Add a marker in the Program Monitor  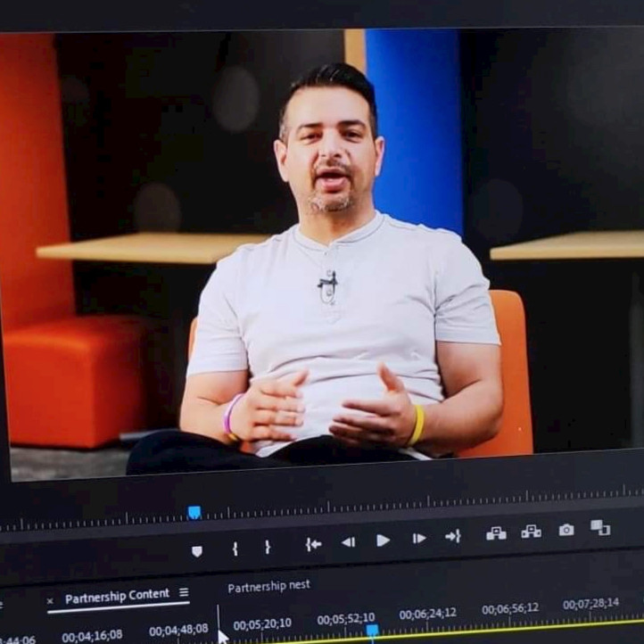(197, 550)
